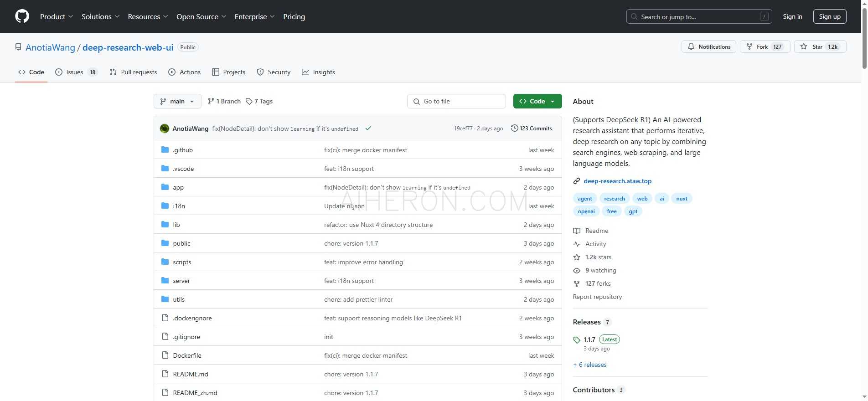Click the nuxt topic tag
The width and height of the screenshot is (868, 401).
[682, 199]
